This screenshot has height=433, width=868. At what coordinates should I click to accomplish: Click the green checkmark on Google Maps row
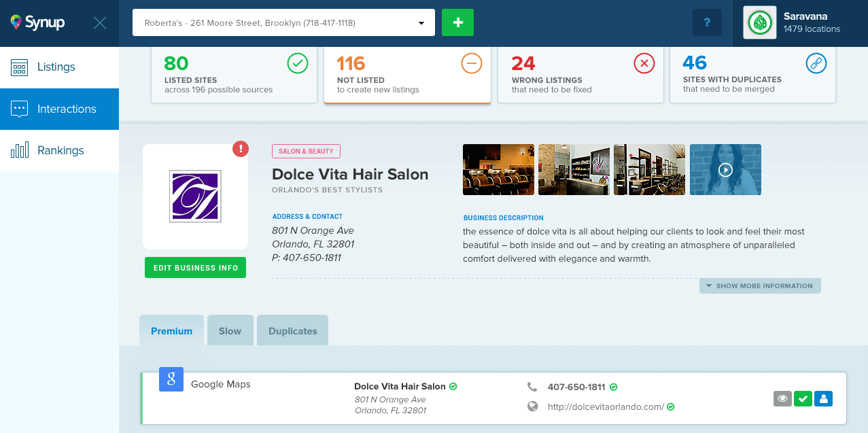pyautogui.click(x=803, y=399)
